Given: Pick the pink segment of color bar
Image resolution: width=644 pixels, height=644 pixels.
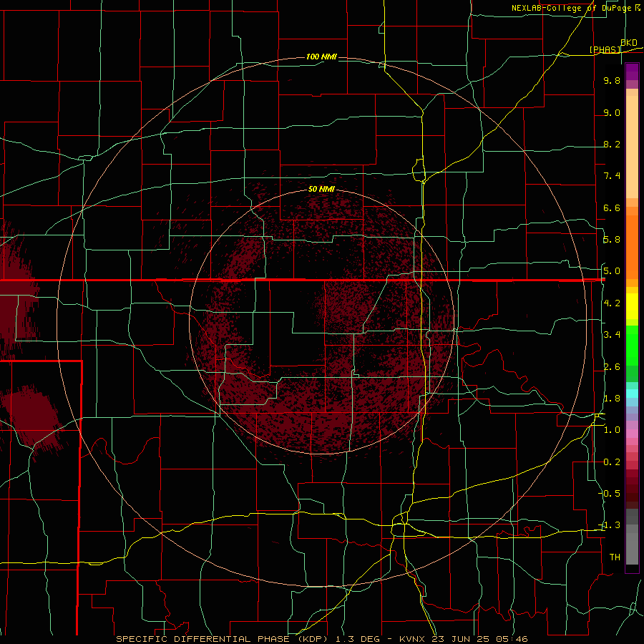Looking at the screenshot, I should 632,434.
